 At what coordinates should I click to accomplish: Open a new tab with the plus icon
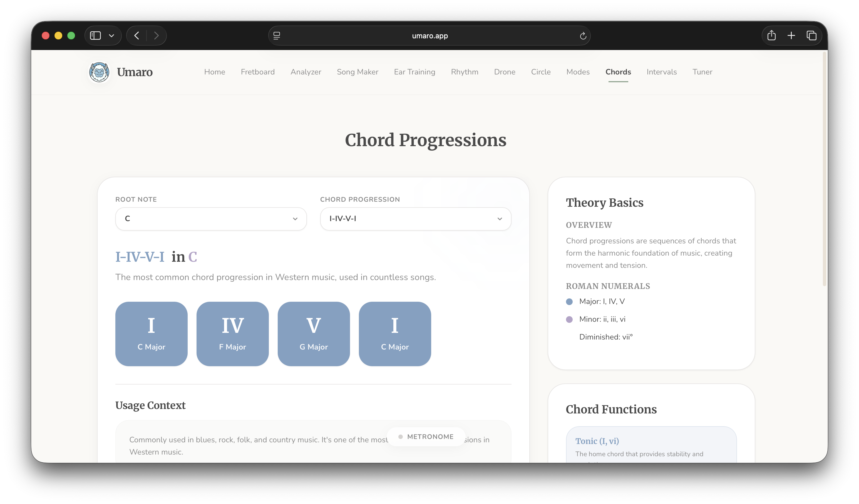point(791,36)
